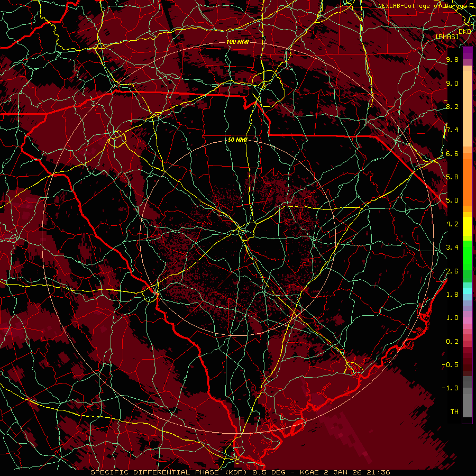The width and height of the screenshot is (476, 476).
Task: Click the 5.0 scale value
Action: (452, 200)
